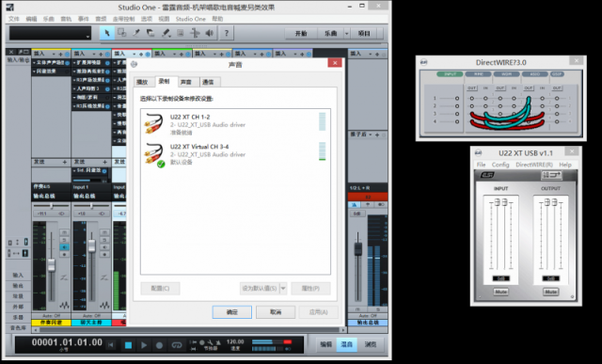
Task: Add an insert with plus on first mixer channel
Action: 60,54
